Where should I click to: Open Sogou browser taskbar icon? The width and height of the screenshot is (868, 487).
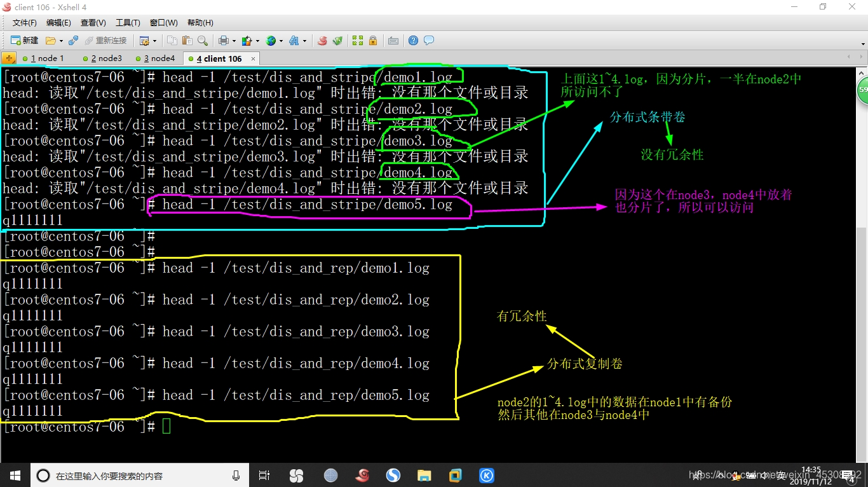pyautogui.click(x=393, y=475)
